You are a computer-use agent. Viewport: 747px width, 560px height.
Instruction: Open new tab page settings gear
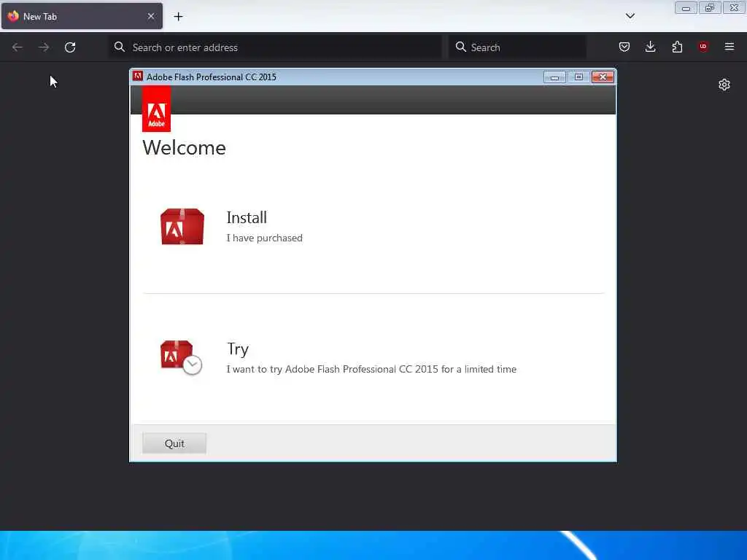[x=724, y=85]
